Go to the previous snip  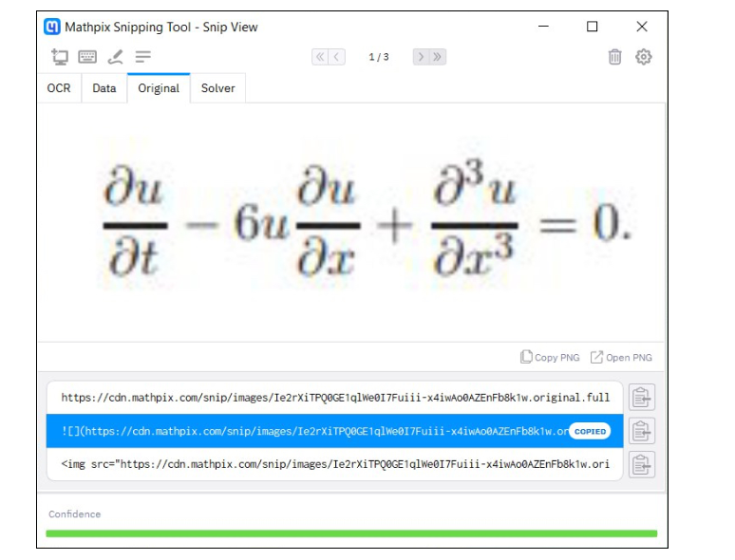[337, 57]
